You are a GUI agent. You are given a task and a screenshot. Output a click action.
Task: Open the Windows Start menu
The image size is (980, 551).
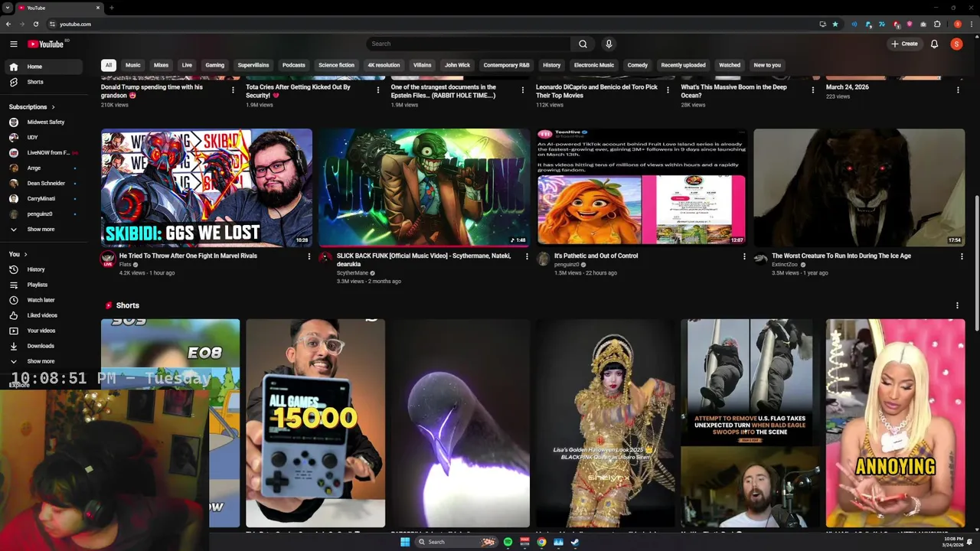(x=405, y=542)
